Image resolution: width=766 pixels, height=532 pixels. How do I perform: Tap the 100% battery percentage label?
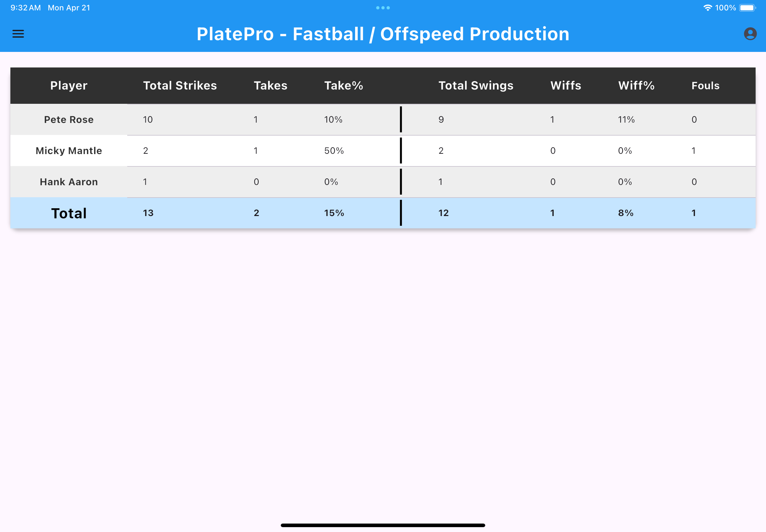click(x=726, y=7)
